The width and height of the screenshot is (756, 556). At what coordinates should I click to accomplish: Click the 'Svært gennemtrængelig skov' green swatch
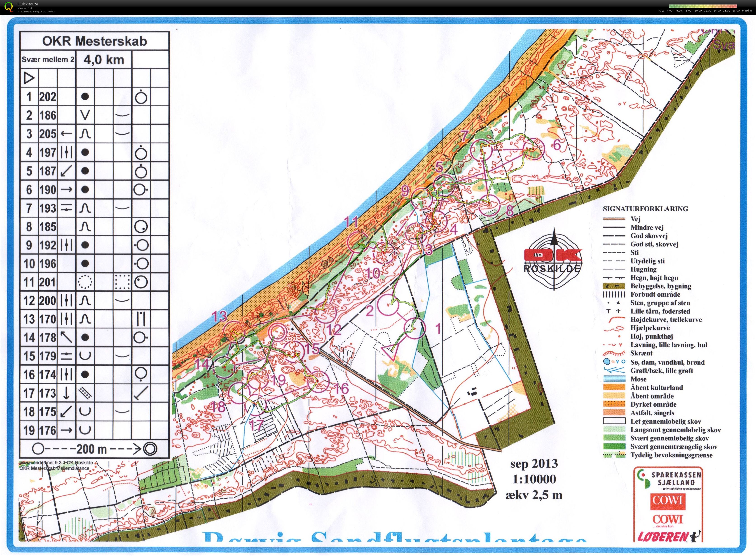[615, 447]
